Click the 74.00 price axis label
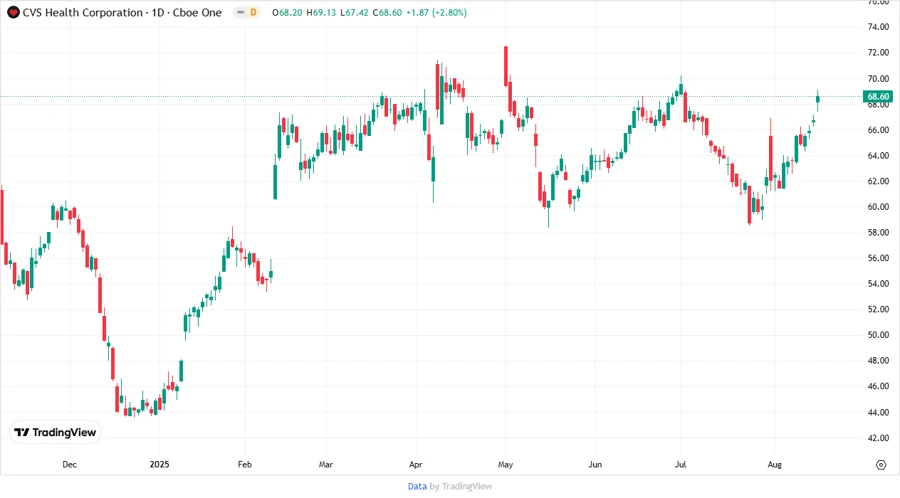Image resolution: width=900 pixels, height=498 pixels. 878,27
